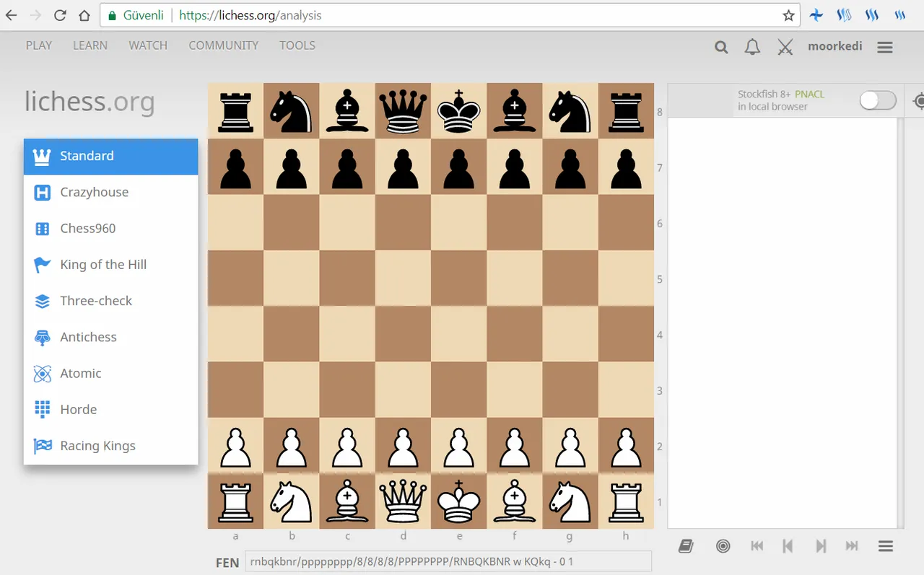Click the first blue Steem extension icon
Image resolution: width=924 pixels, height=575 pixels.
pos(844,15)
